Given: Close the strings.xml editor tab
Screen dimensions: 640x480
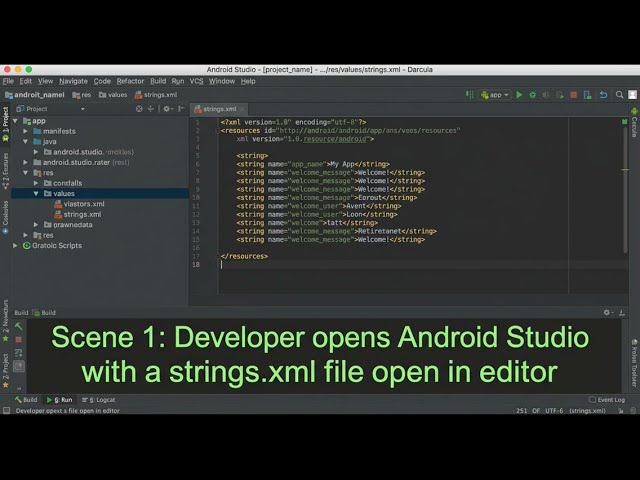Looking at the screenshot, I should coord(242,109).
